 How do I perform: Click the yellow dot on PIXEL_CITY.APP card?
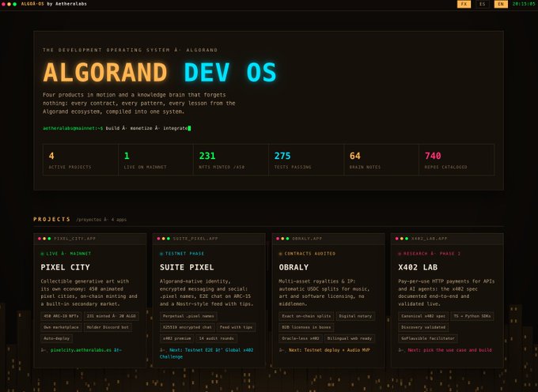coord(44,239)
